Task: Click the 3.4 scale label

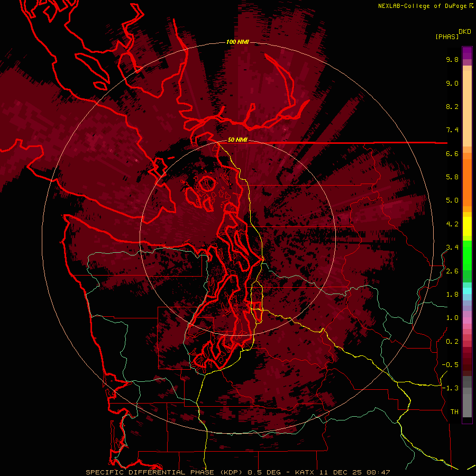Action: click(x=452, y=248)
